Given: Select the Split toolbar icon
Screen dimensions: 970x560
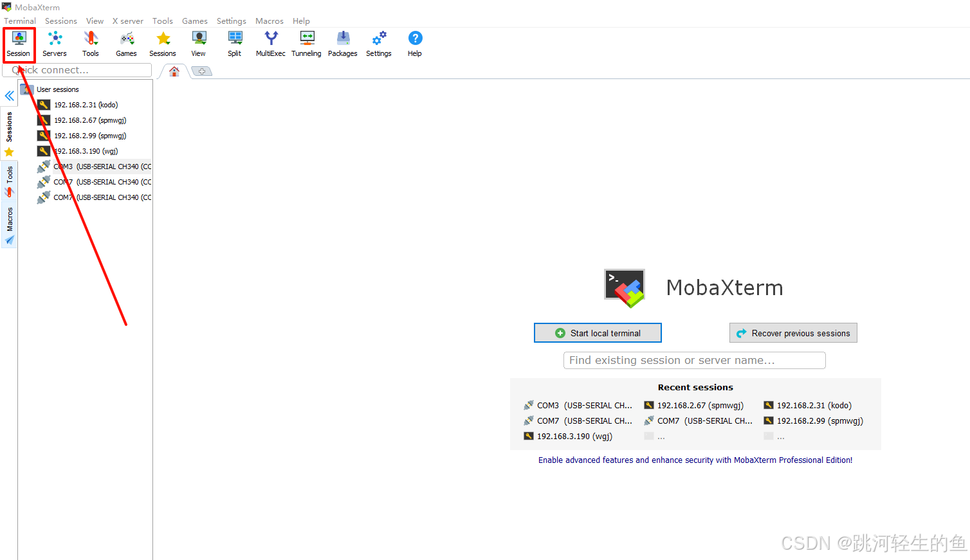Looking at the screenshot, I should [235, 44].
